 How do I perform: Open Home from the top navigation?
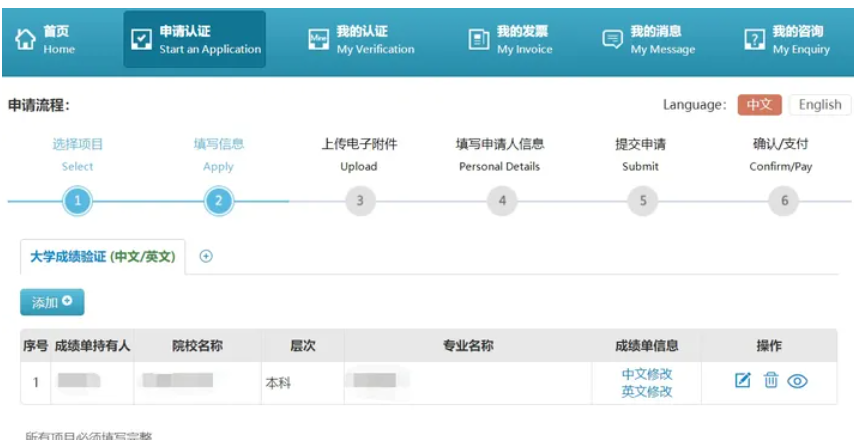(x=45, y=40)
